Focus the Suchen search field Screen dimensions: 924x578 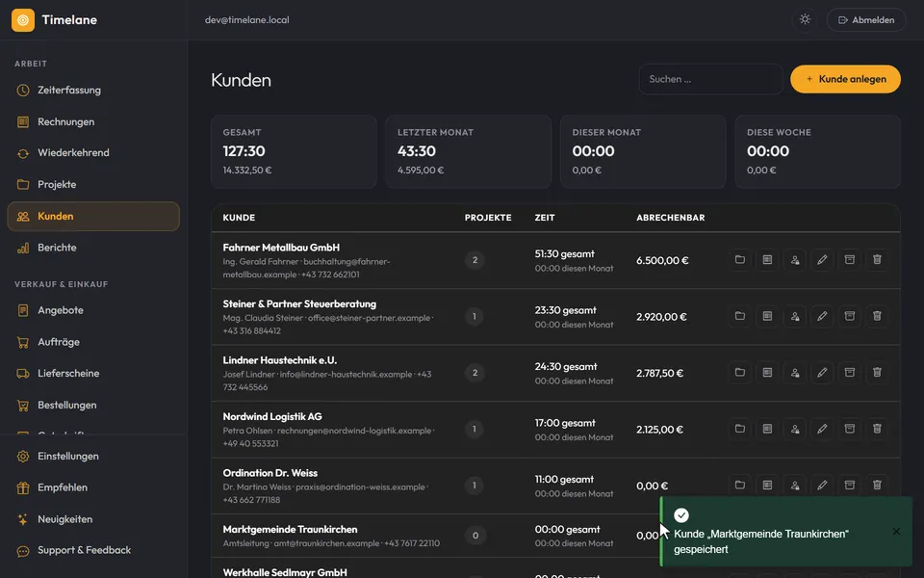[710, 79]
